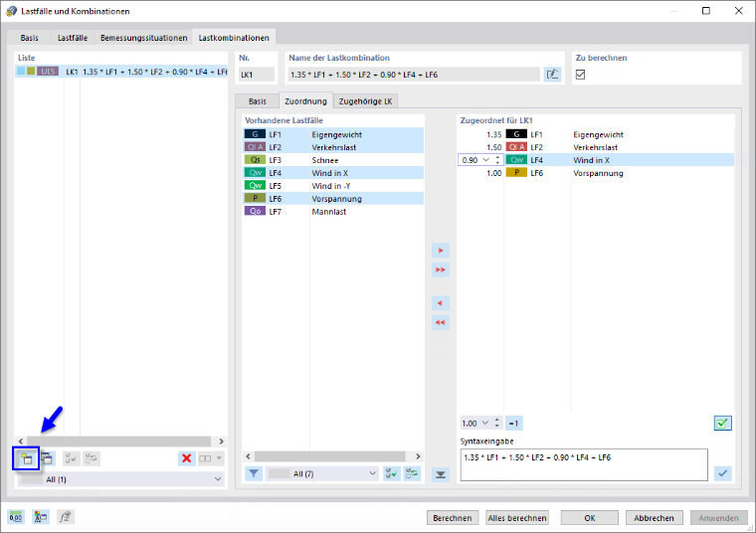756x533 pixels.
Task: Click the formula fx icon
Action: tap(65, 517)
